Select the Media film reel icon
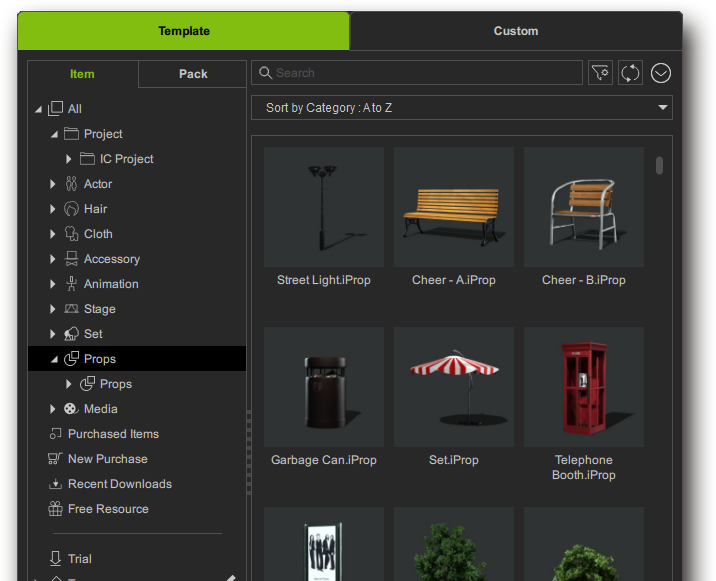 (71, 408)
